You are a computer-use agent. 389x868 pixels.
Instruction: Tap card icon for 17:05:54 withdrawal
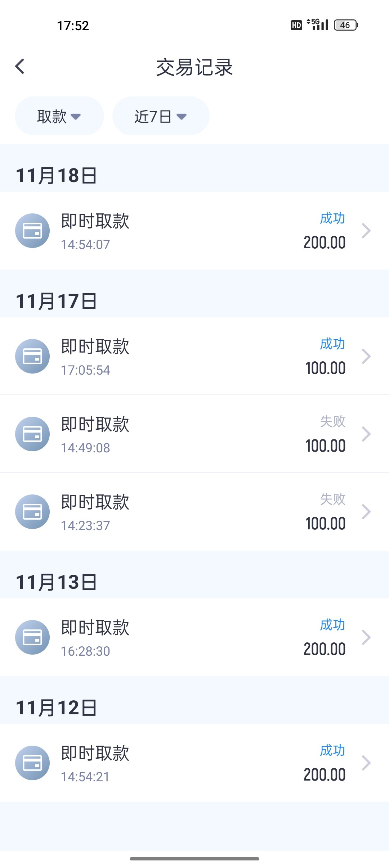pos(32,356)
